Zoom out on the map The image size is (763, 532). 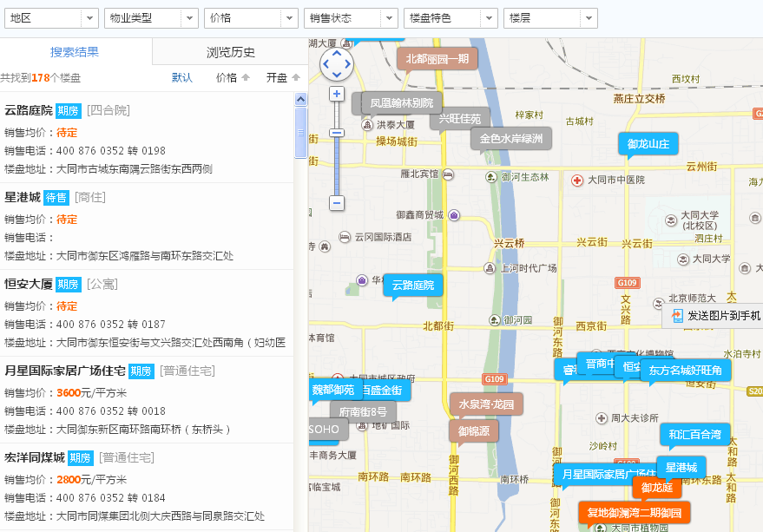337,203
